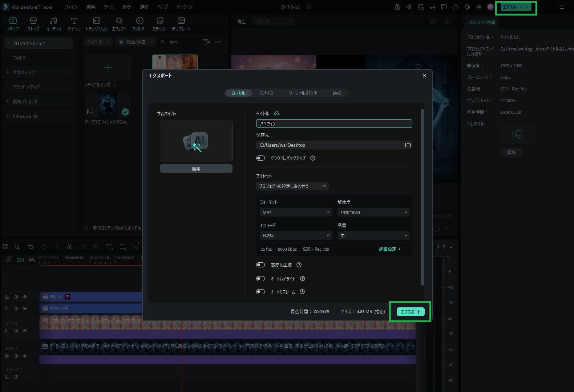Viewport: 574px width, 392px height.
Task: Click the AI thumbnail preview image
Action: (x=196, y=141)
